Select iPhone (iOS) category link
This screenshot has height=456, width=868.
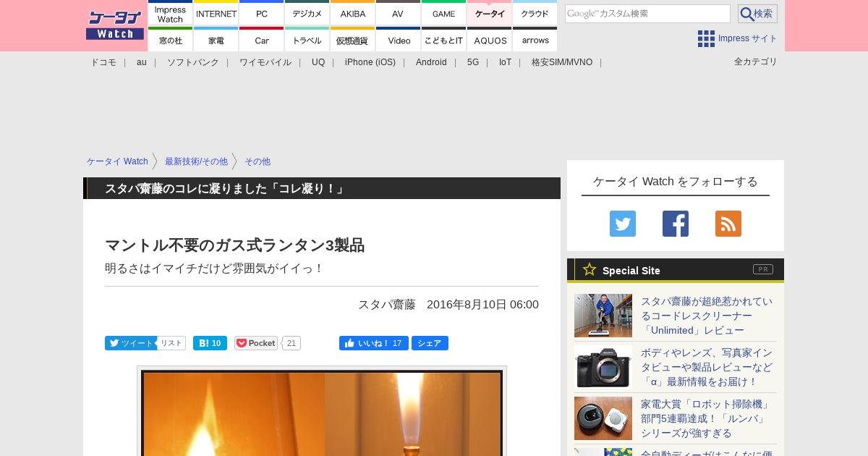pyautogui.click(x=370, y=62)
